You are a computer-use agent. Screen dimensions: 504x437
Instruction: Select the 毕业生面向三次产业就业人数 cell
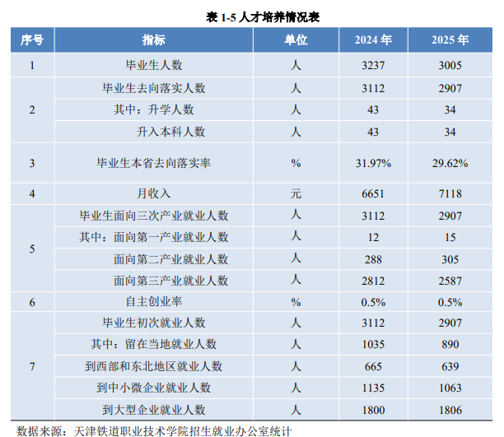pos(154,216)
